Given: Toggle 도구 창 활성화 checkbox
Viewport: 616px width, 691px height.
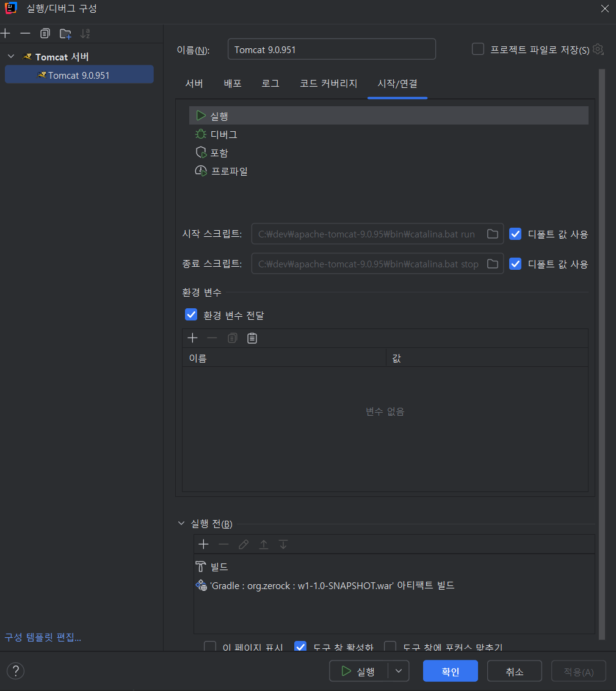Looking at the screenshot, I should [300, 646].
